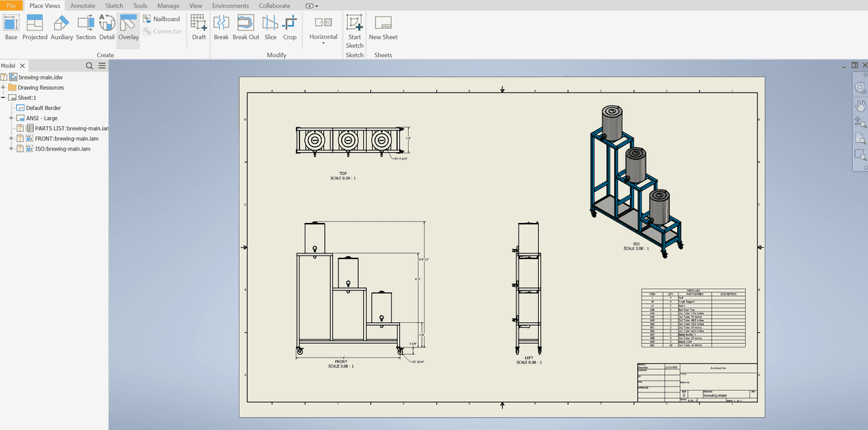
Task: Select the Slice tool
Action: pyautogui.click(x=271, y=28)
